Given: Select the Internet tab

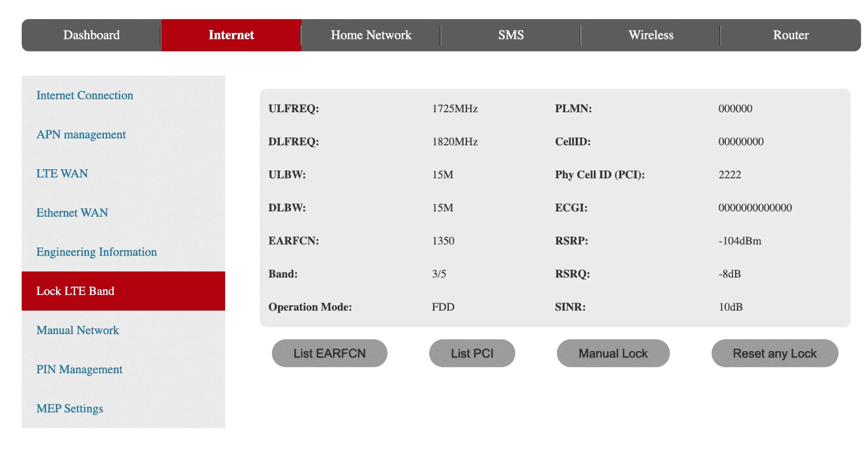Looking at the screenshot, I should 231,35.
